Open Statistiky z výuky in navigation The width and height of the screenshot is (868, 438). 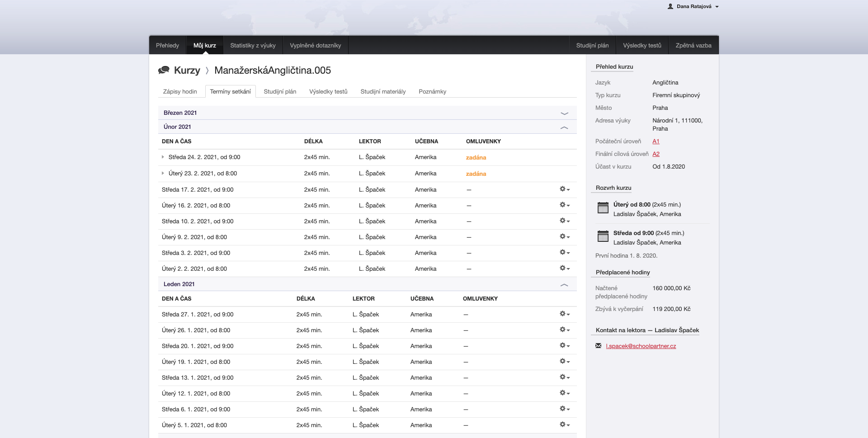pos(253,45)
